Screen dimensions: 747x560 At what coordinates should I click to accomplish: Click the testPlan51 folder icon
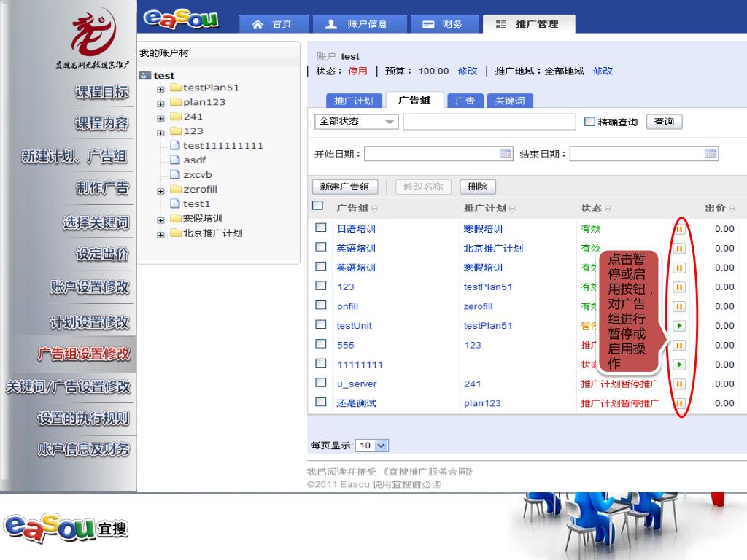176,87
